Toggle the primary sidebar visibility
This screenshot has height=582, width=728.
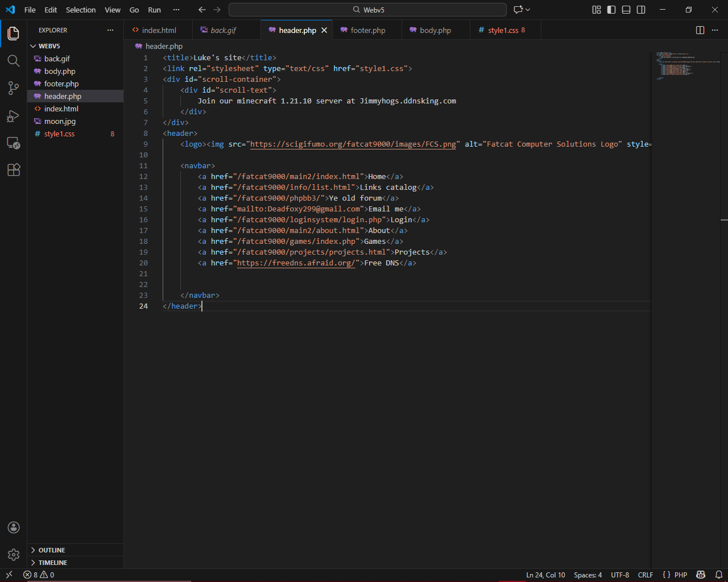(x=610, y=10)
